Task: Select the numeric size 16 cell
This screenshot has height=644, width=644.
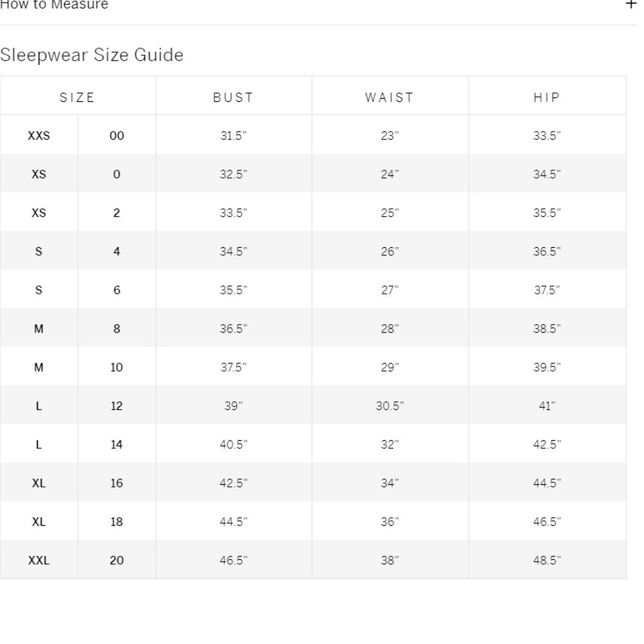Action: tap(117, 483)
